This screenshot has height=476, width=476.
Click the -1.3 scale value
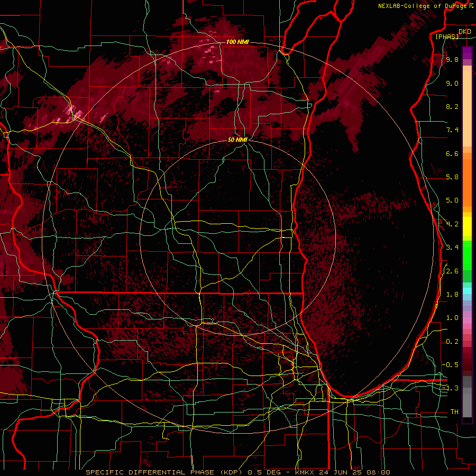pyautogui.click(x=451, y=388)
